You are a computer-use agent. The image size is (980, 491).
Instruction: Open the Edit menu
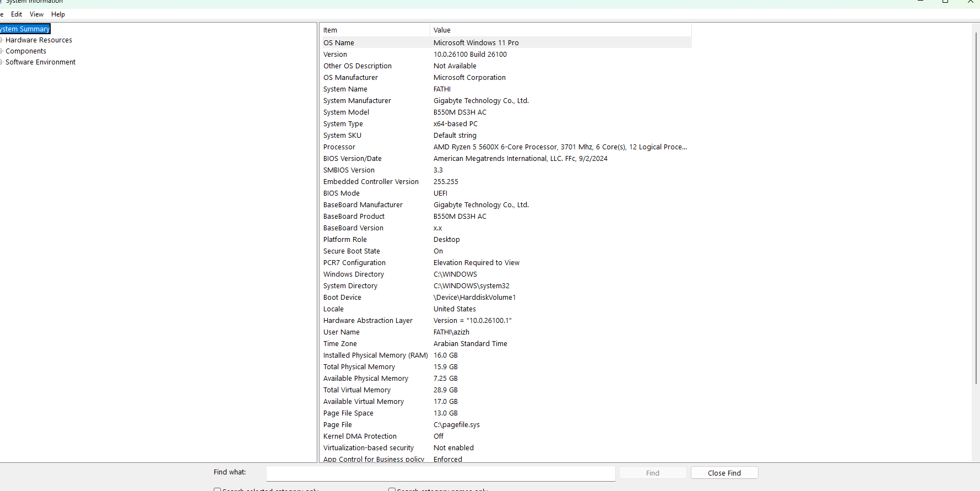17,14
